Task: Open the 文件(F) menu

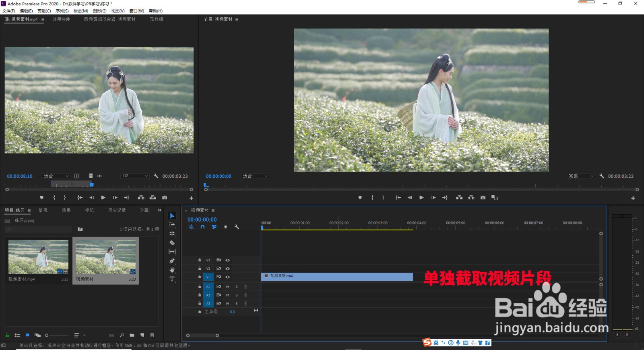Action: pyautogui.click(x=8, y=11)
